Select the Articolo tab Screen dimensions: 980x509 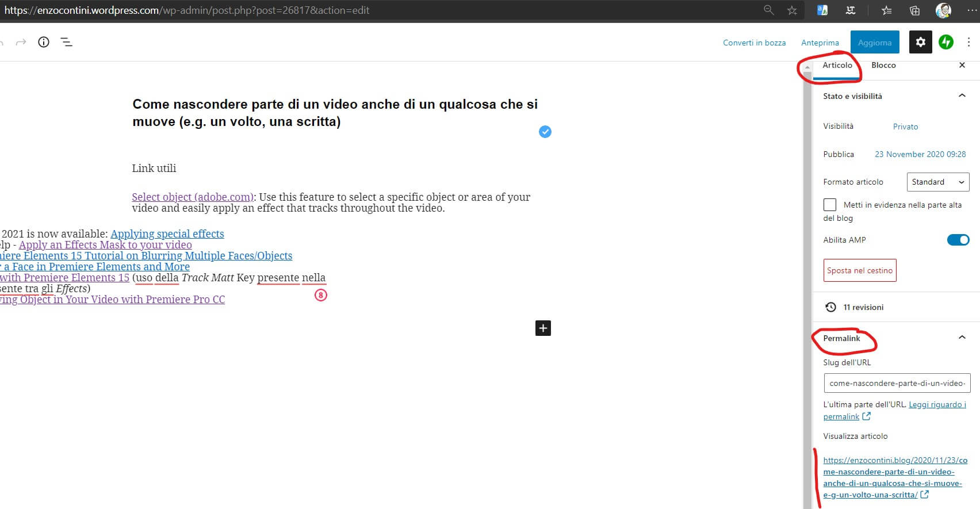coord(837,65)
